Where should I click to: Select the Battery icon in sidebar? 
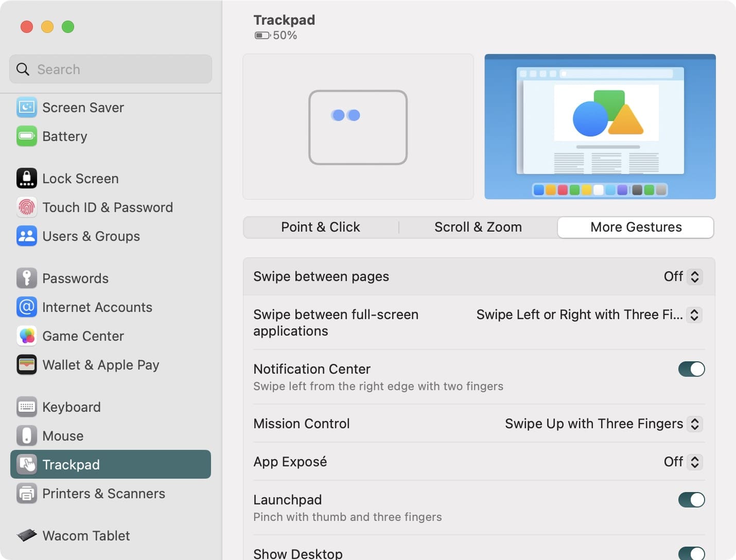(27, 136)
